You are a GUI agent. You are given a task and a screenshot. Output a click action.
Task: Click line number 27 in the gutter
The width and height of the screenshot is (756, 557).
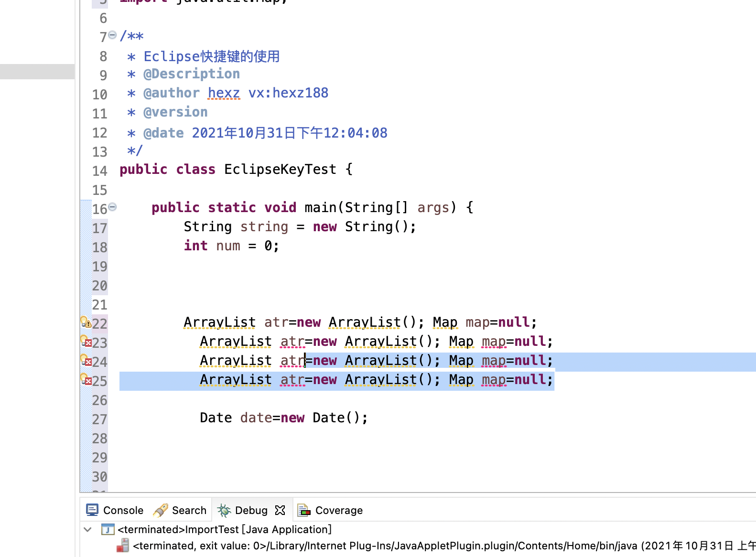coord(99,419)
